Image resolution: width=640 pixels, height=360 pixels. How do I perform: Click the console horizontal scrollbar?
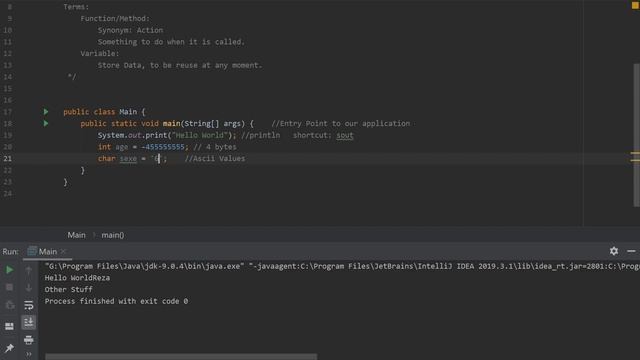point(181,357)
